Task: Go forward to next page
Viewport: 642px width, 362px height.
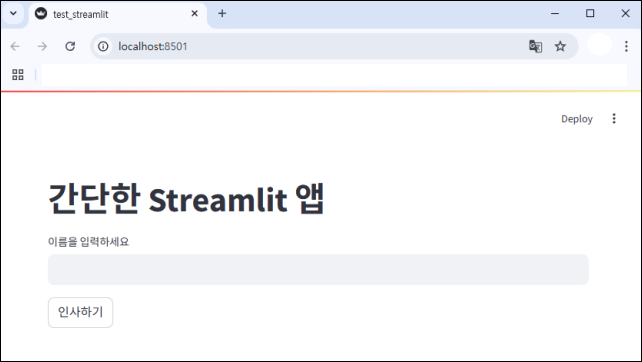Action: click(42, 46)
